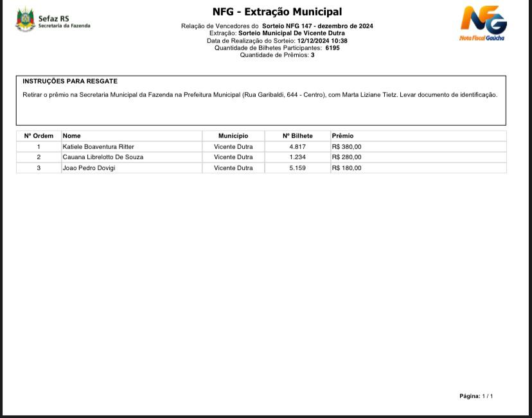Click the draw date '12/12/2024 10:38'
Image resolution: width=532 pixels, height=418 pixels.
(323, 40)
